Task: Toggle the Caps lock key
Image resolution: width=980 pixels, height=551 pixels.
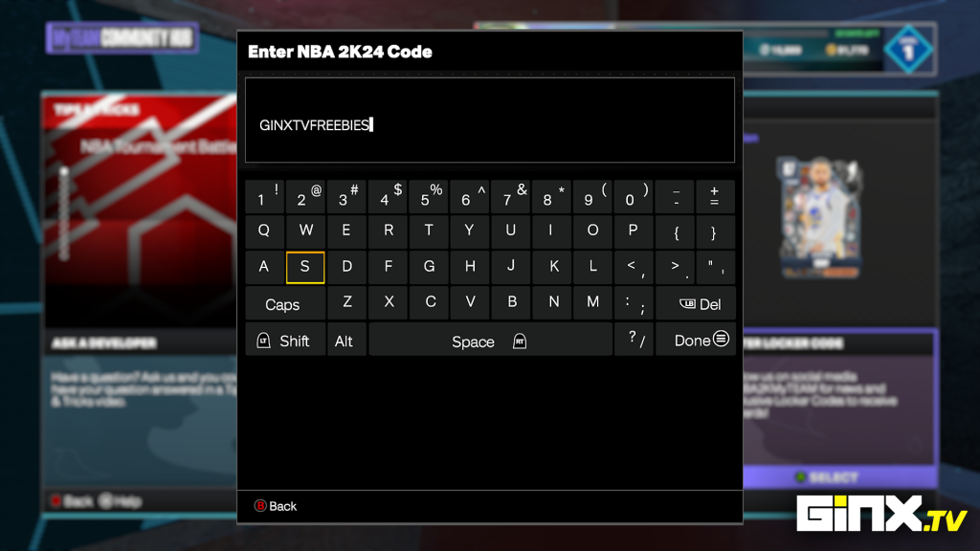Action: 283,304
